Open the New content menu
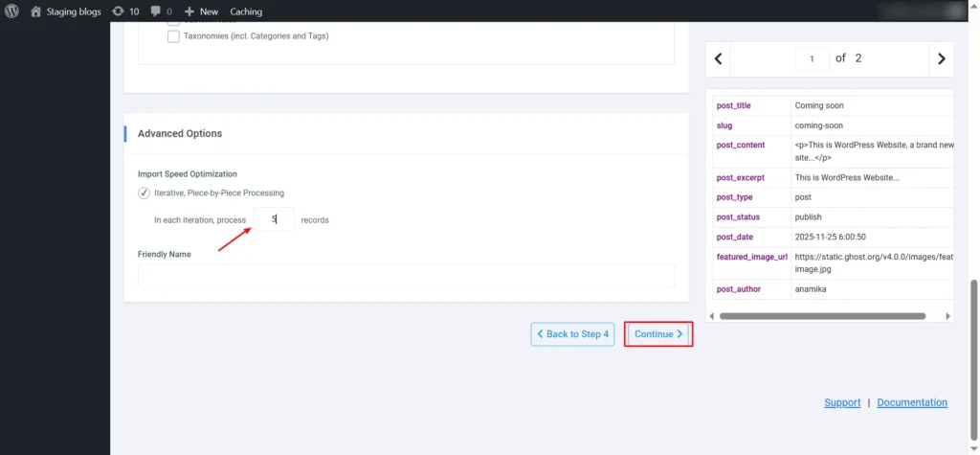980x455 pixels. (x=209, y=11)
